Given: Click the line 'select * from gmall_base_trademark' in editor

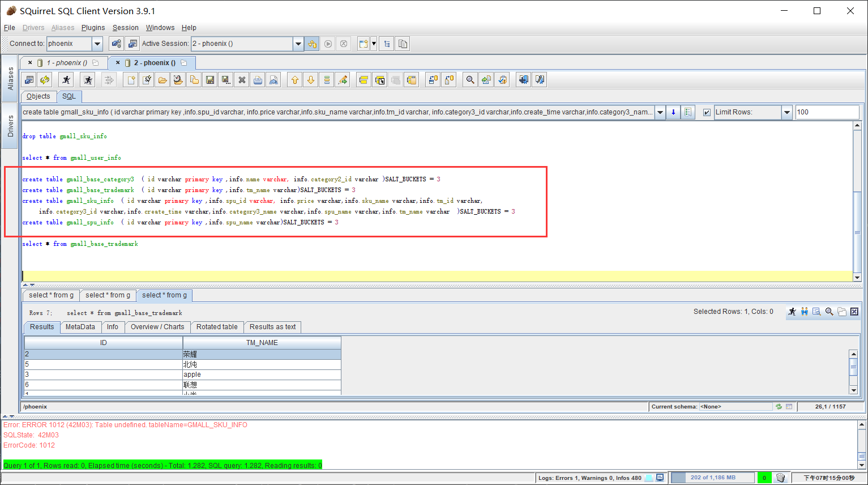Looking at the screenshot, I should (x=80, y=244).
